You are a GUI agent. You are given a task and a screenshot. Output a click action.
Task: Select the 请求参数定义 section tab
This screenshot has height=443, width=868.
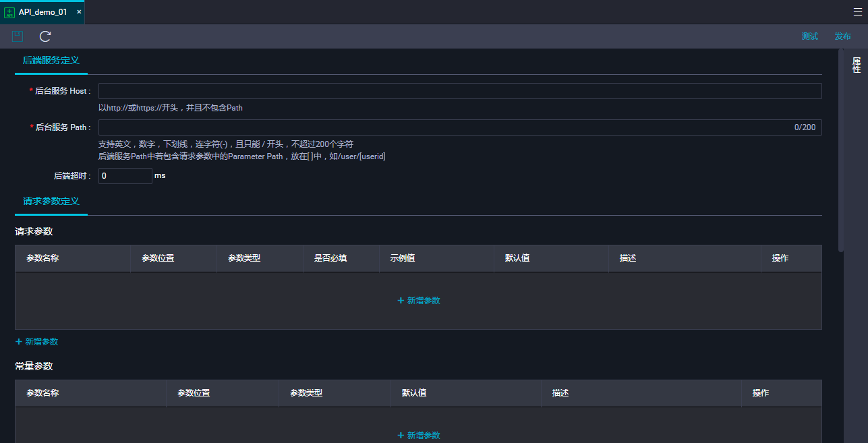coord(51,201)
